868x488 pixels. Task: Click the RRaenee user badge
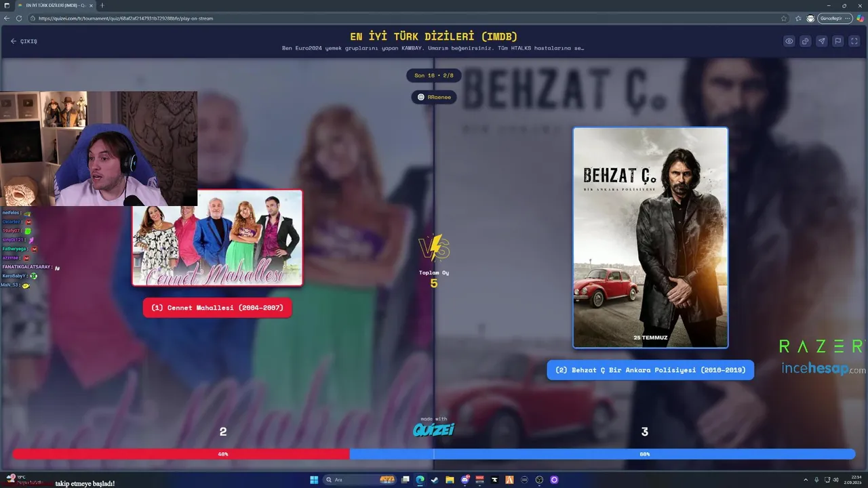[x=434, y=98]
